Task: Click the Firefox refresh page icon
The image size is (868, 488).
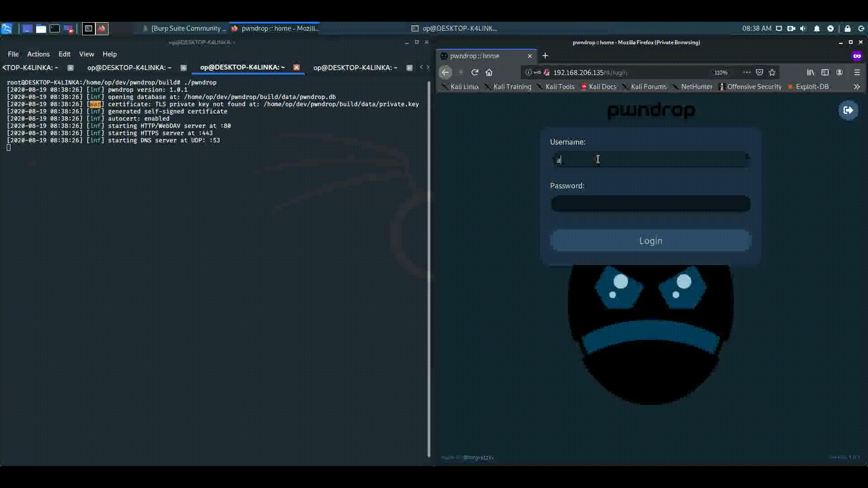Action: coord(475,72)
